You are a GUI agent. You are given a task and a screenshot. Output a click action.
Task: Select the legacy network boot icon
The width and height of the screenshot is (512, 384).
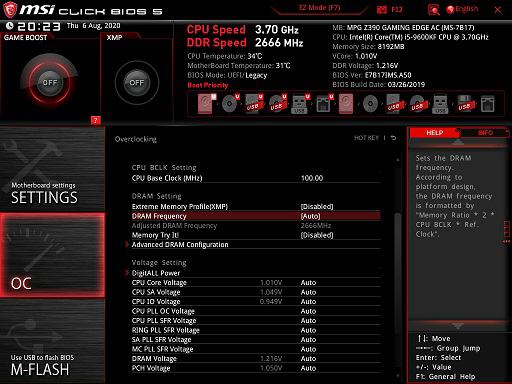click(x=488, y=104)
